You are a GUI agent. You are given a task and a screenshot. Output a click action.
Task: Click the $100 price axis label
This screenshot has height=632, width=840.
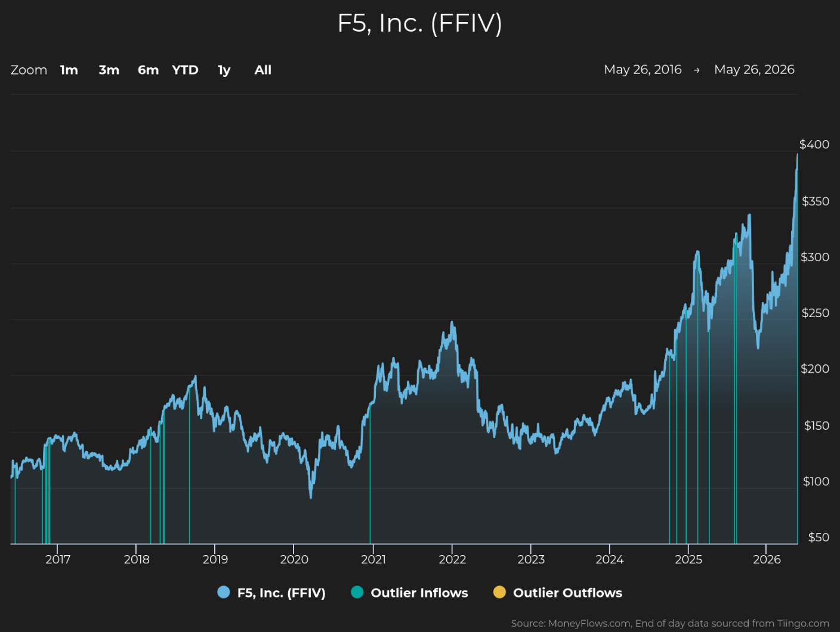(816, 481)
